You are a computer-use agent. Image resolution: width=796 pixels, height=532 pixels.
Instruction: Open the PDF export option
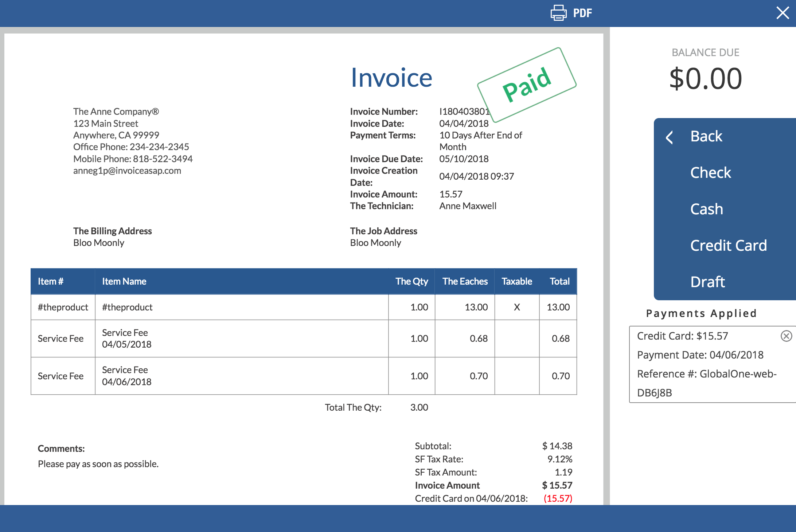tap(582, 13)
